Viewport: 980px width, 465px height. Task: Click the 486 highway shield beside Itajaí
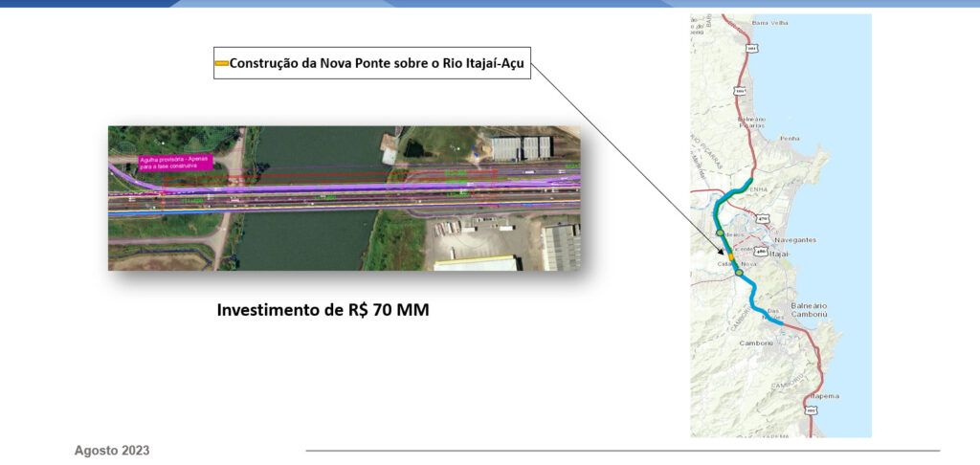pyautogui.click(x=760, y=252)
